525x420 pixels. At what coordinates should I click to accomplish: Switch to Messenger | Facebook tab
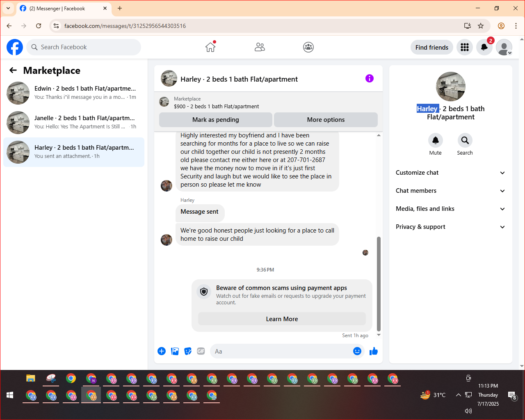point(64,8)
